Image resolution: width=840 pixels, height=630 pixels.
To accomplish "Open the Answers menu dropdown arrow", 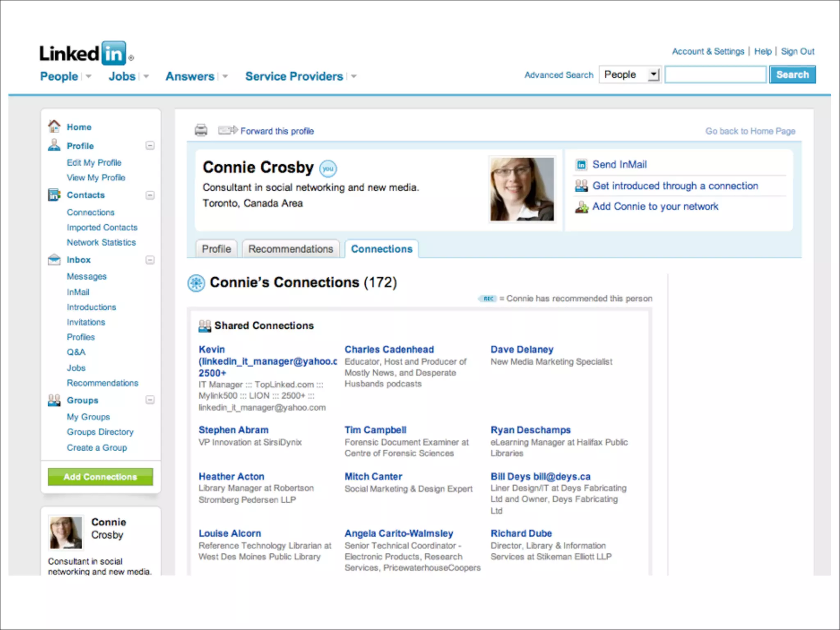I will pyautogui.click(x=225, y=77).
